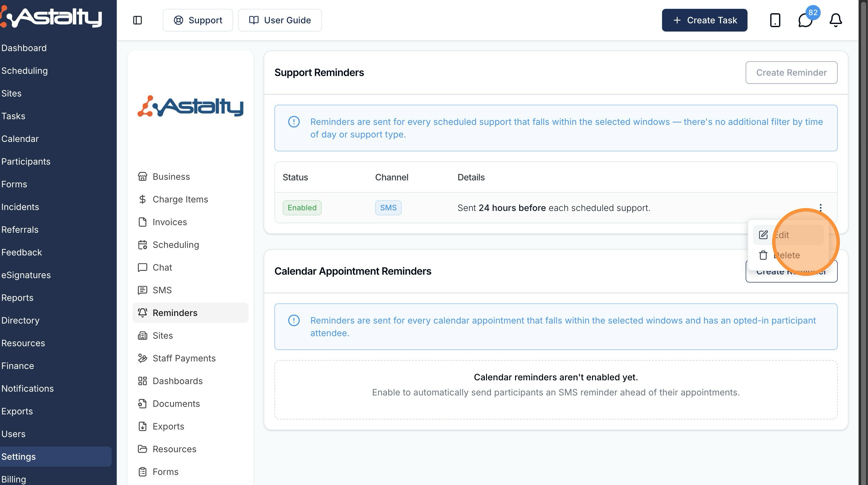This screenshot has height=485, width=868.
Task: Open Sites settings in the settings menu
Action: [x=191, y=336]
